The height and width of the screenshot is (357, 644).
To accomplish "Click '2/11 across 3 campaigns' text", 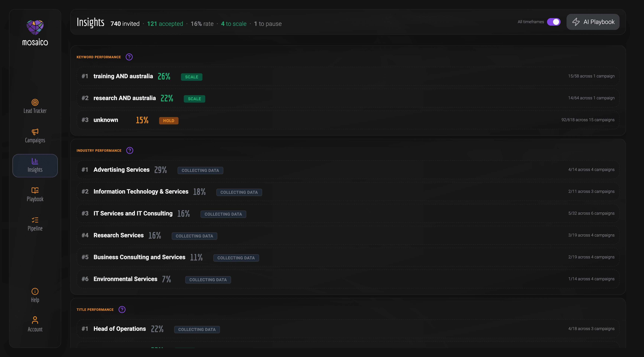I will pyautogui.click(x=591, y=191).
